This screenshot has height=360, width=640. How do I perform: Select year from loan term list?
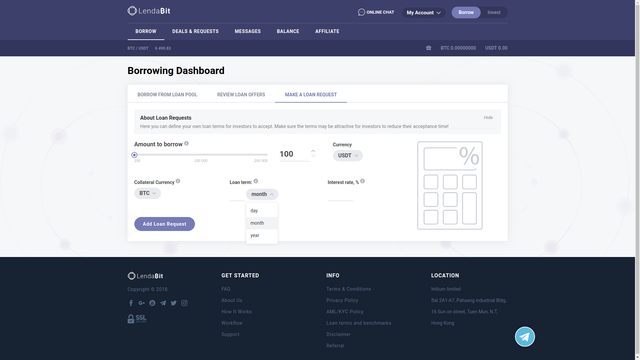coord(262,235)
